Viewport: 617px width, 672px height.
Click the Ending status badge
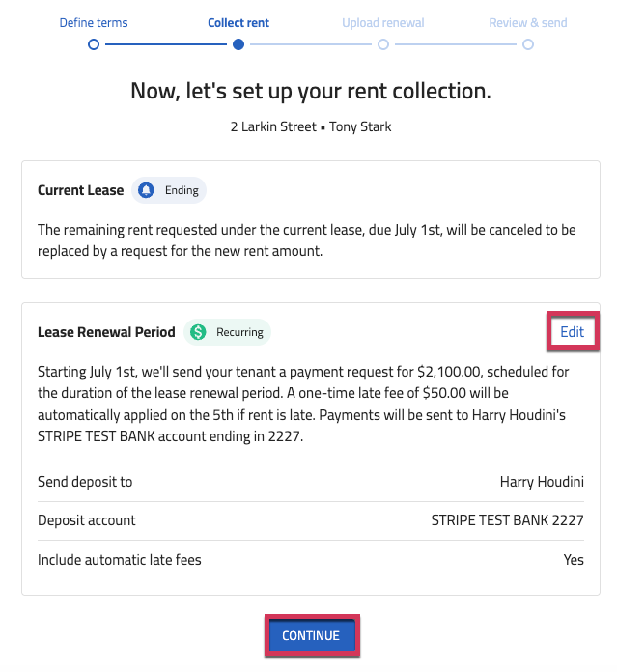[x=169, y=190]
